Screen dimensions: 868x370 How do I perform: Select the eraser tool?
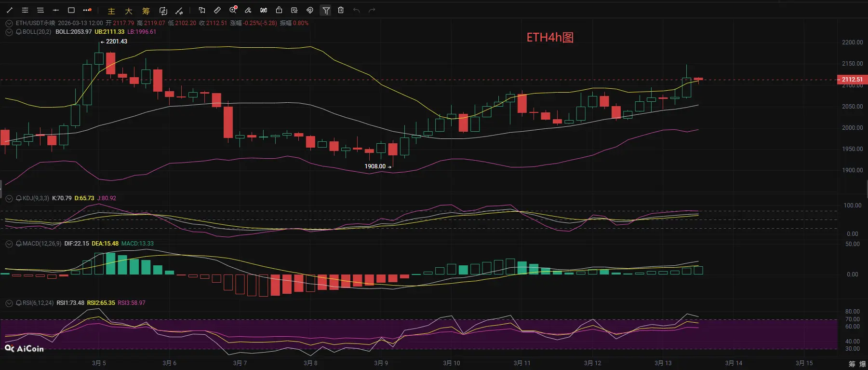[x=248, y=10]
